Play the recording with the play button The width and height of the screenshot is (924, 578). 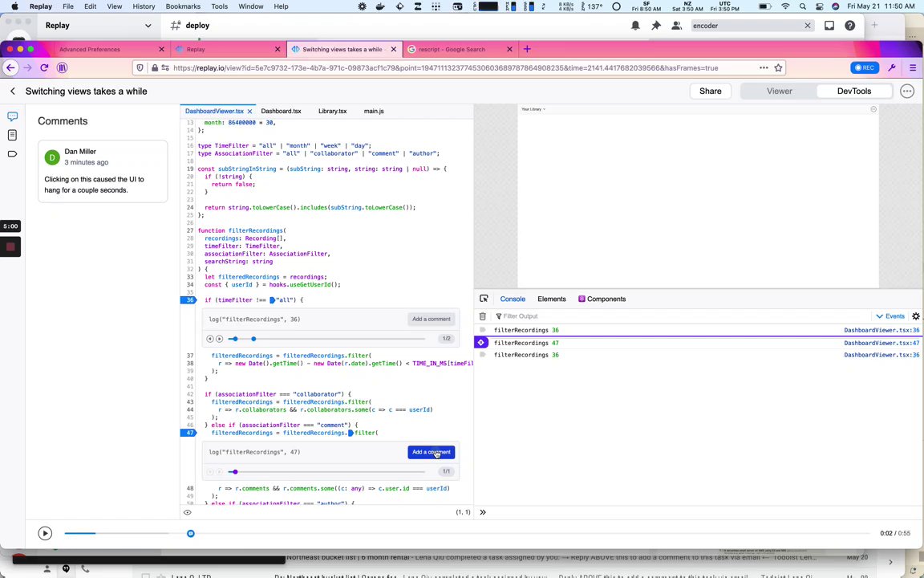(x=45, y=533)
